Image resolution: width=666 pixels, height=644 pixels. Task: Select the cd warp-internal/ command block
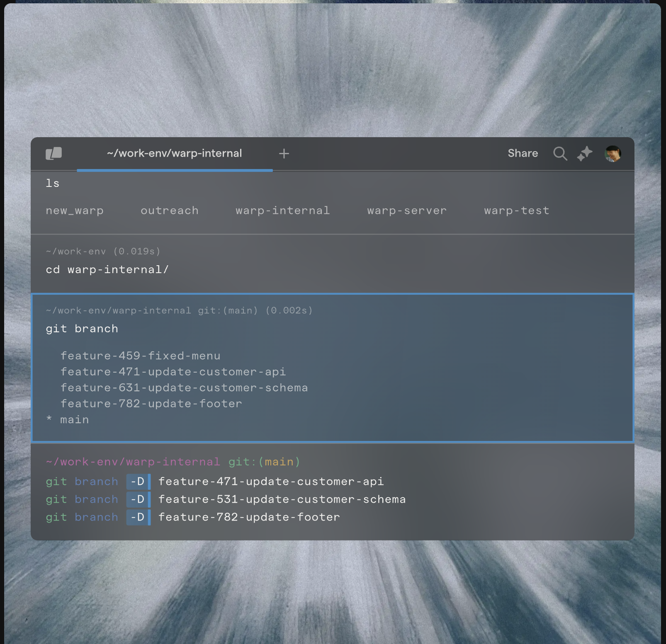[107, 270]
